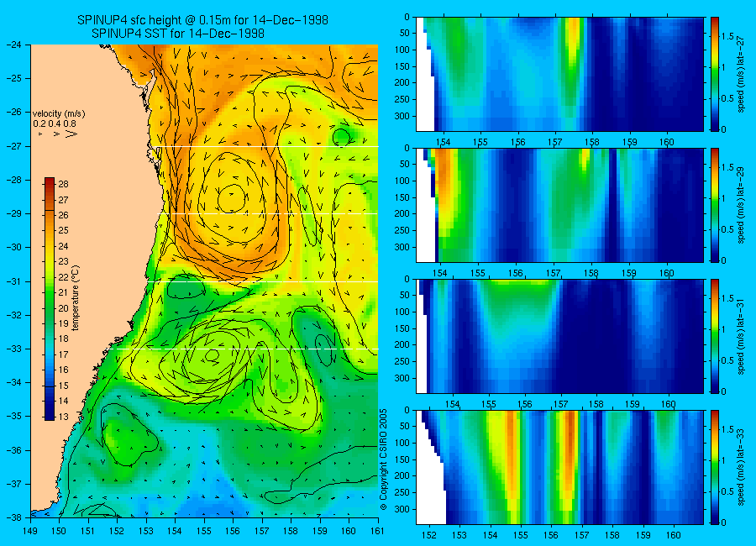The image size is (756, 546).
Task: Select the lat=-27 speed section panel
Action: 559,74
